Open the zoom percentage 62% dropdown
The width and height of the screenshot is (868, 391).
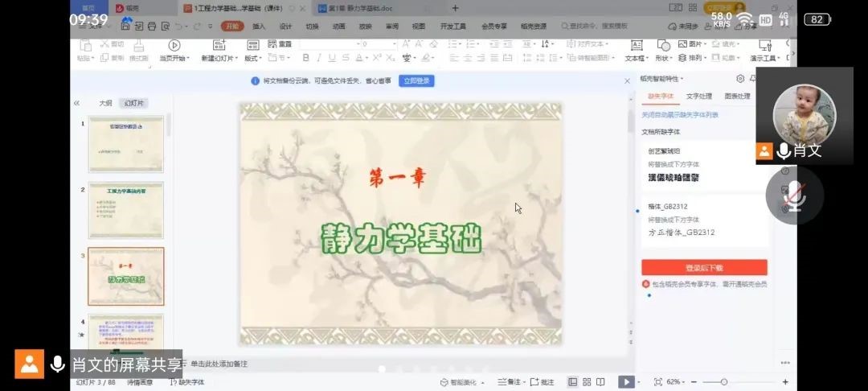[x=677, y=381]
